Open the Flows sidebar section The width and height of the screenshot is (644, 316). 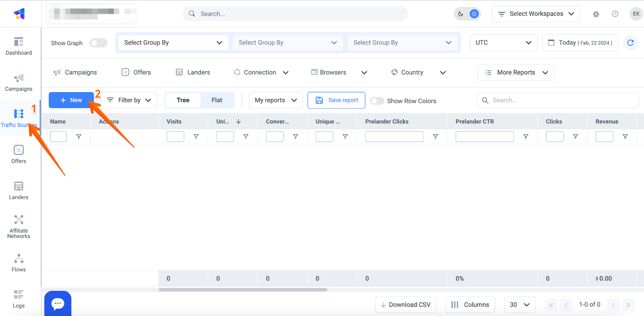pos(19,263)
